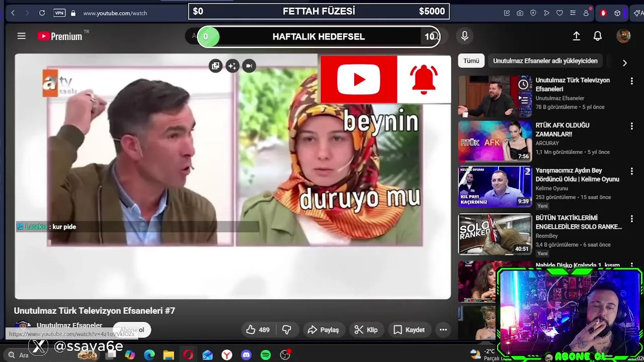Create a clip with Klip button
This screenshot has width=644, height=362.
pos(366,330)
